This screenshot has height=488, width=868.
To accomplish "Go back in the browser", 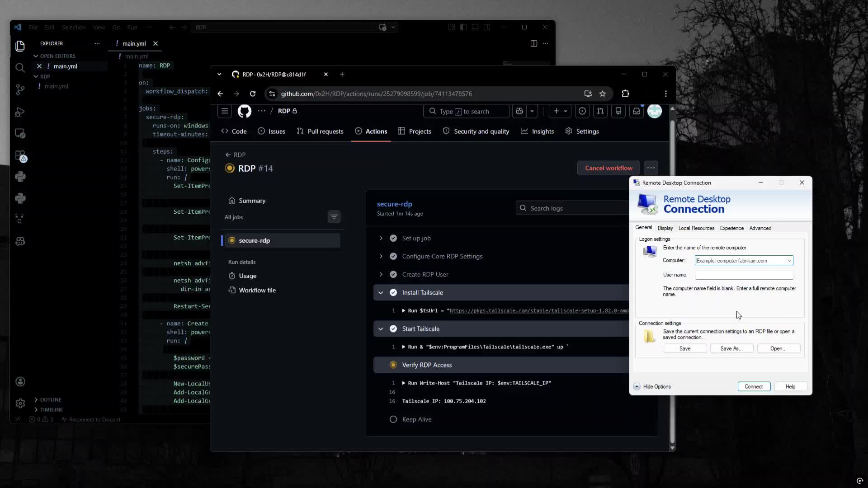I will [220, 94].
